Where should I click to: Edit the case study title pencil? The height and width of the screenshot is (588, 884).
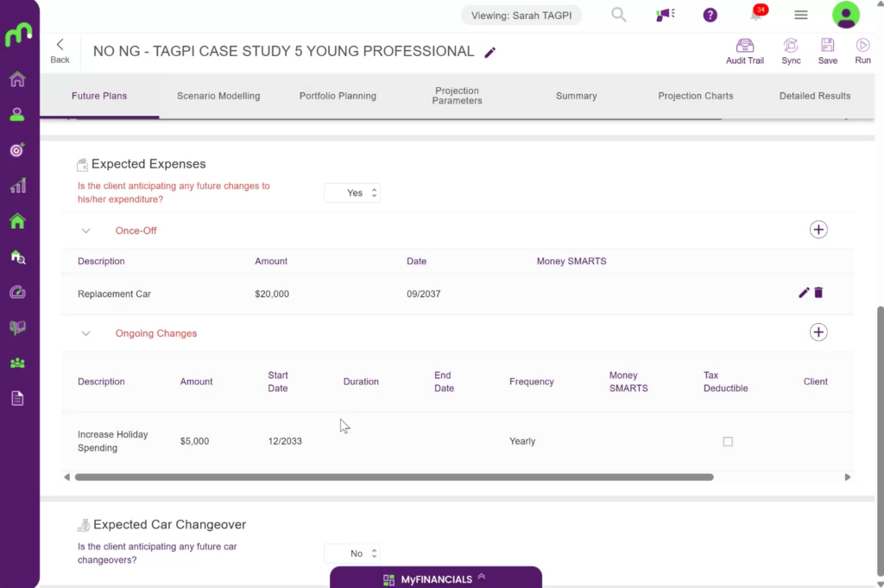tap(490, 53)
